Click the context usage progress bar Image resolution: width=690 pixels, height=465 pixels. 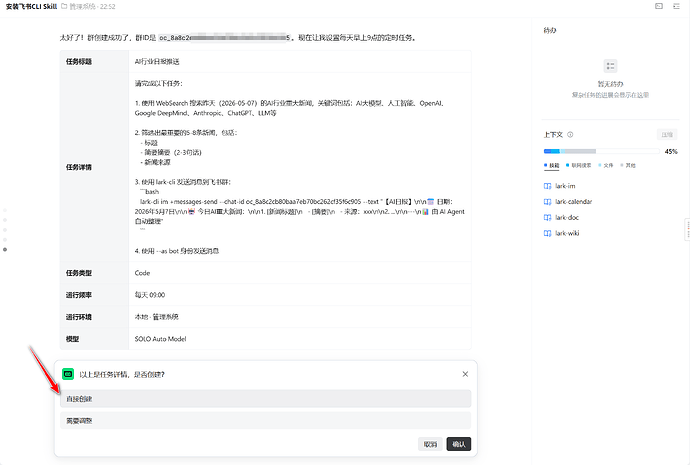click(x=601, y=151)
